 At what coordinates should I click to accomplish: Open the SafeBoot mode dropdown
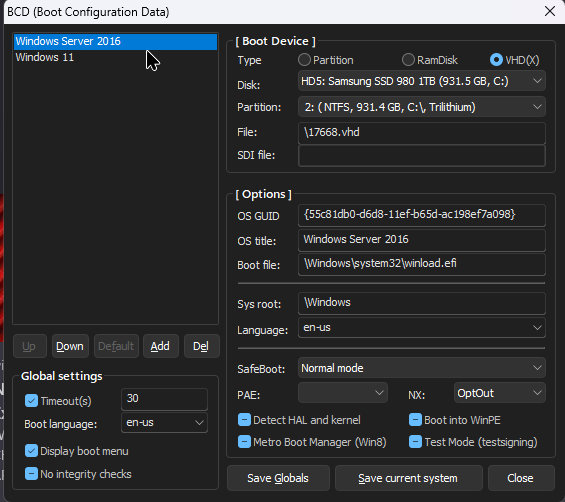pos(422,368)
